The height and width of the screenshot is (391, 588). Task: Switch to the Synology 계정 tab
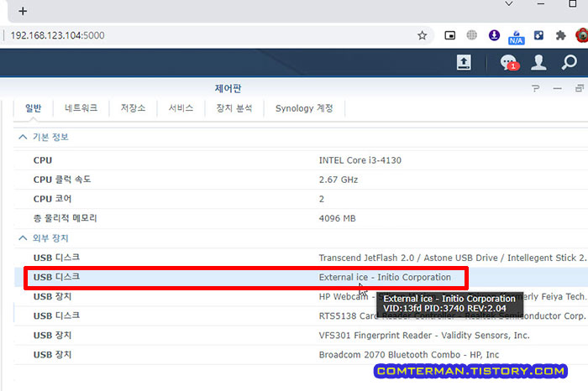pos(304,108)
